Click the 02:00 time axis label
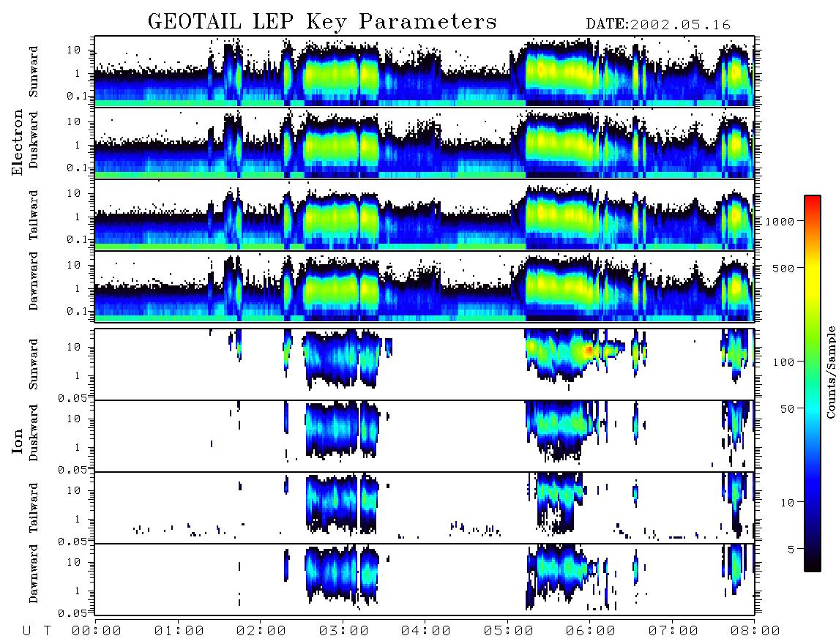This screenshot has width=836, height=644. tap(261, 631)
